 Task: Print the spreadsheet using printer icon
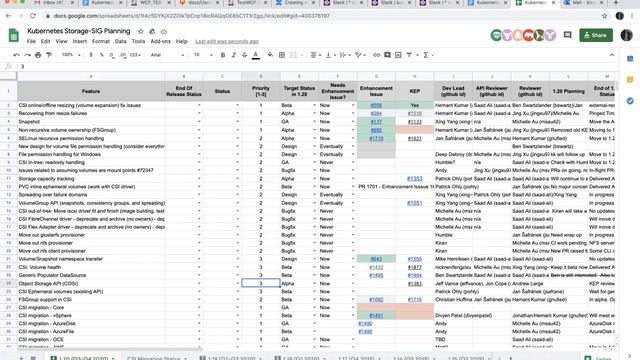tap(38, 55)
